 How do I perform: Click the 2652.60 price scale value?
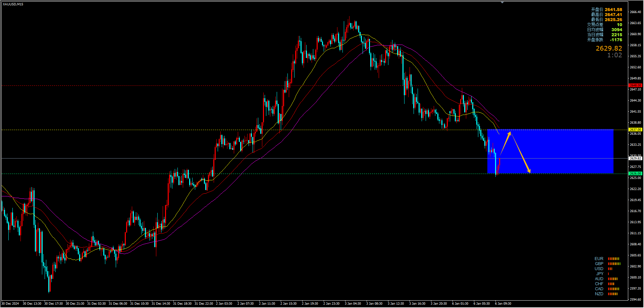[635, 67]
